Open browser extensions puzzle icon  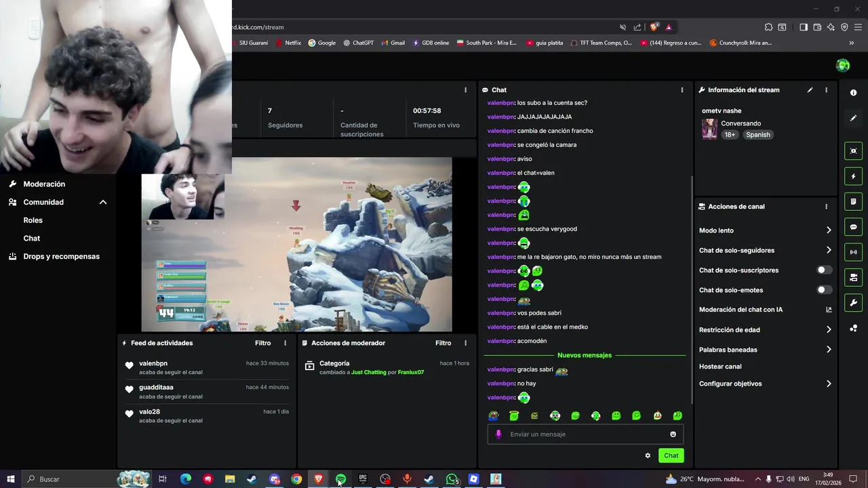point(768,27)
